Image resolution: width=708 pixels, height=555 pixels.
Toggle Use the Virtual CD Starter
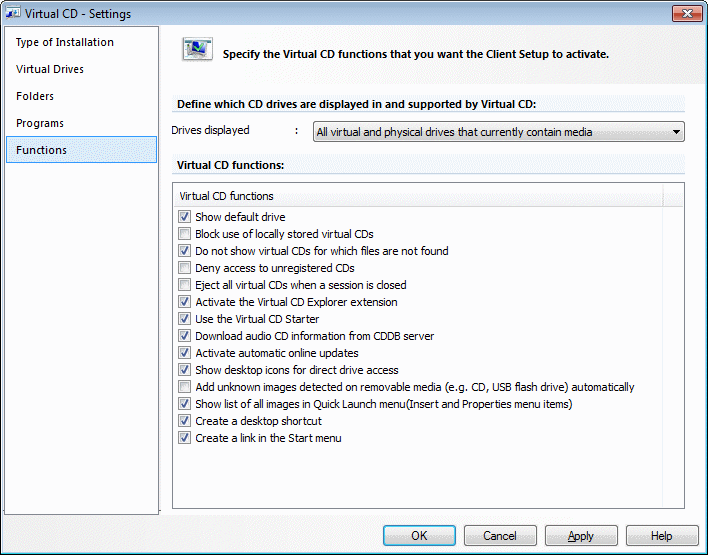coord(184,319)
